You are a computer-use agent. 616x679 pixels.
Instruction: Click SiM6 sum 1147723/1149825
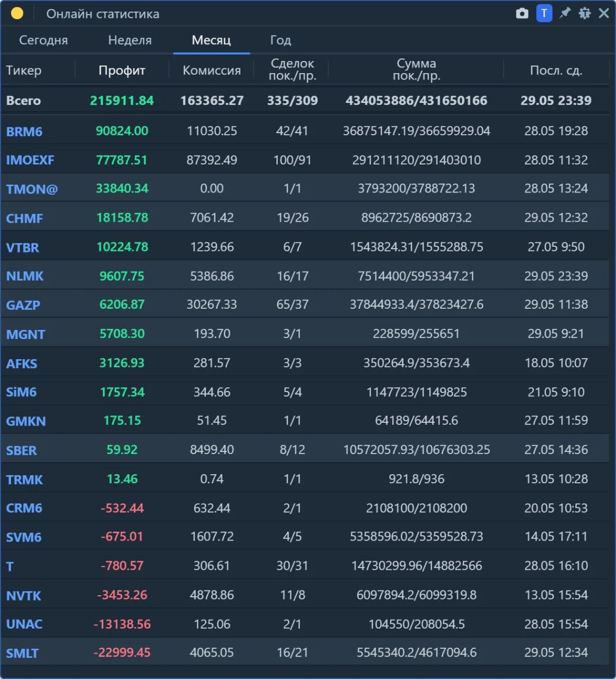coord(416,393)
